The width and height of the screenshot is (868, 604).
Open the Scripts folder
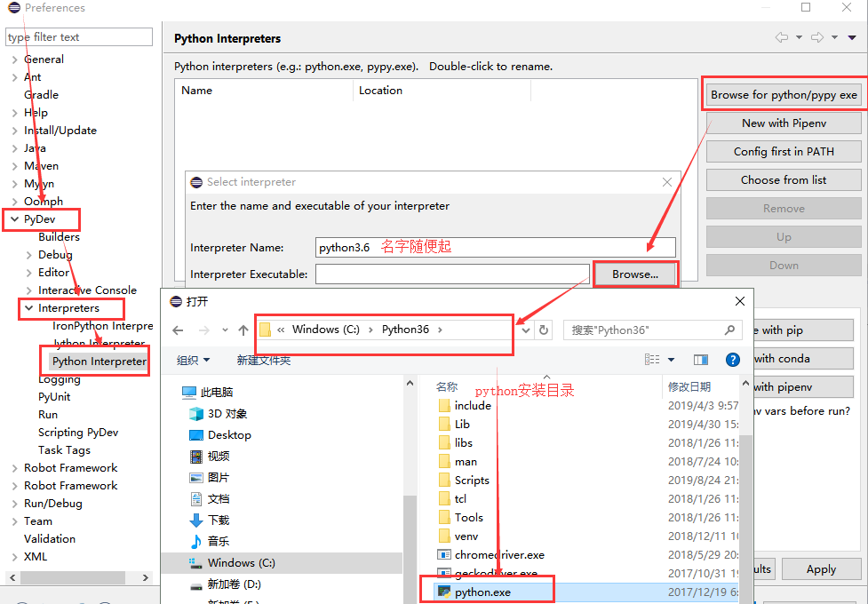pos(472,481)
